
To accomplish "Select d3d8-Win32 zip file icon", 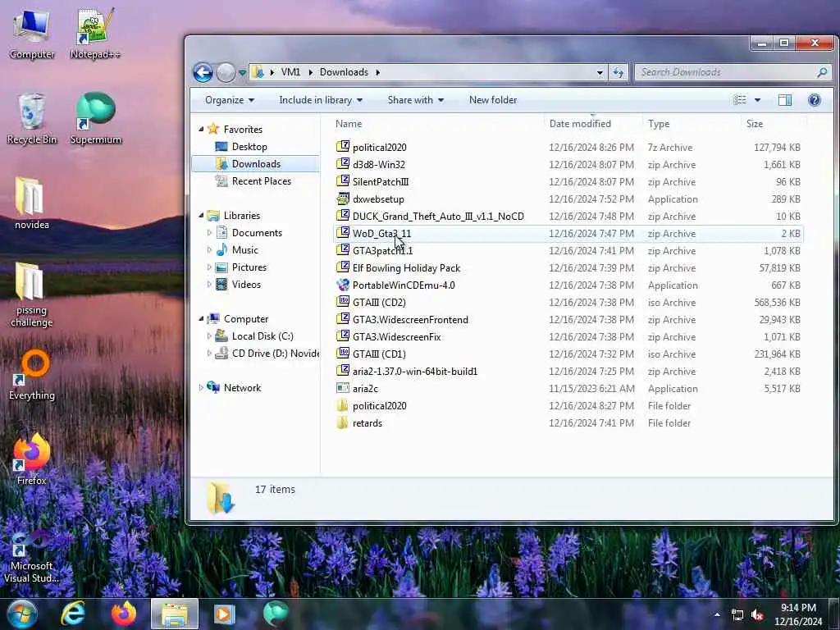I will pos(343,164).
